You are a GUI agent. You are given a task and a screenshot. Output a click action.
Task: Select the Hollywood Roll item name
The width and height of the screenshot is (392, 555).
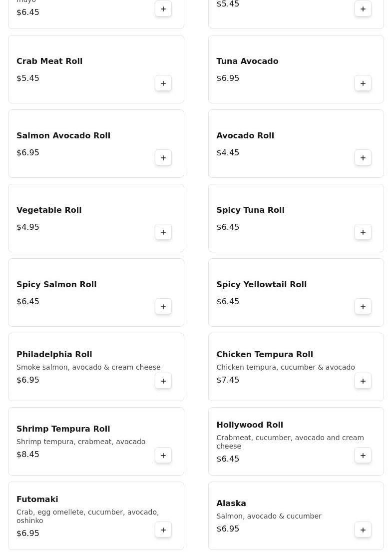click(x=250, y=425)
